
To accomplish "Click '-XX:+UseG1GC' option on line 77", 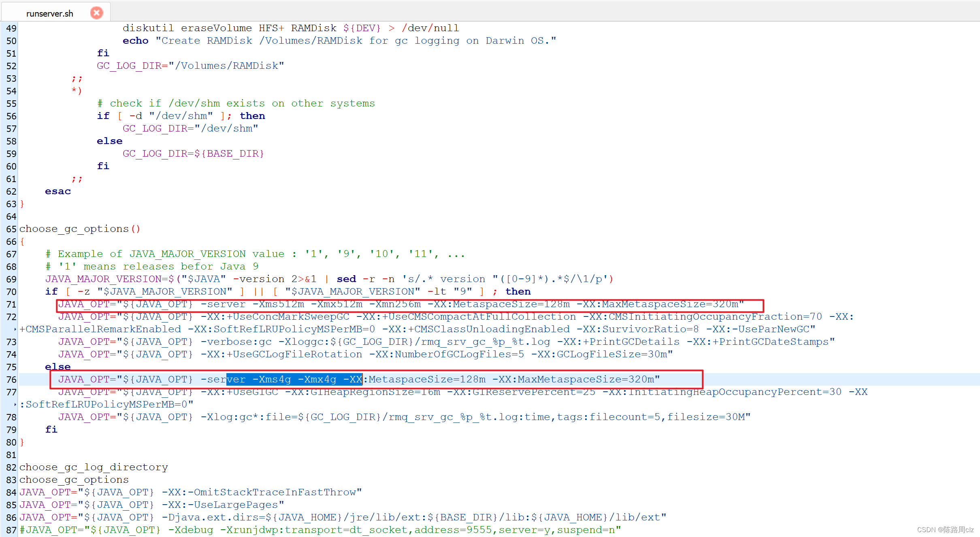I will tap(239, 392).
